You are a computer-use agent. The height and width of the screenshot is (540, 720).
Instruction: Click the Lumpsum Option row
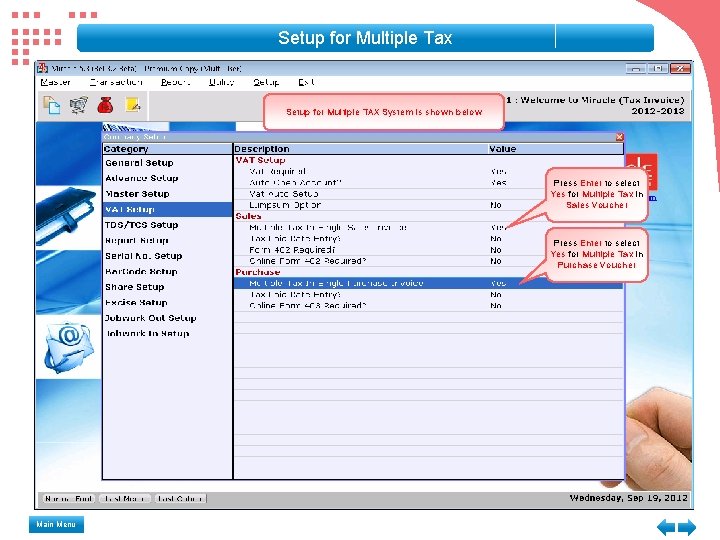tap(428, 205)
